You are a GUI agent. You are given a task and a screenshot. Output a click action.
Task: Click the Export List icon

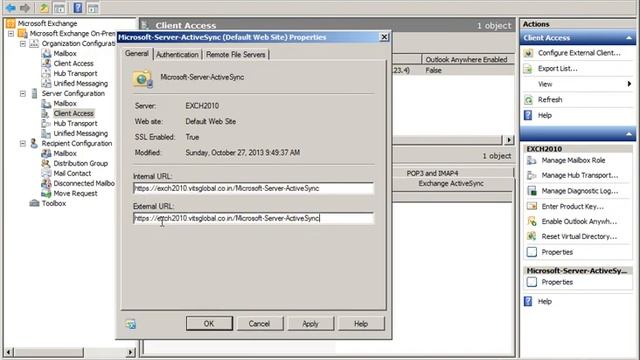pos(529,69)
